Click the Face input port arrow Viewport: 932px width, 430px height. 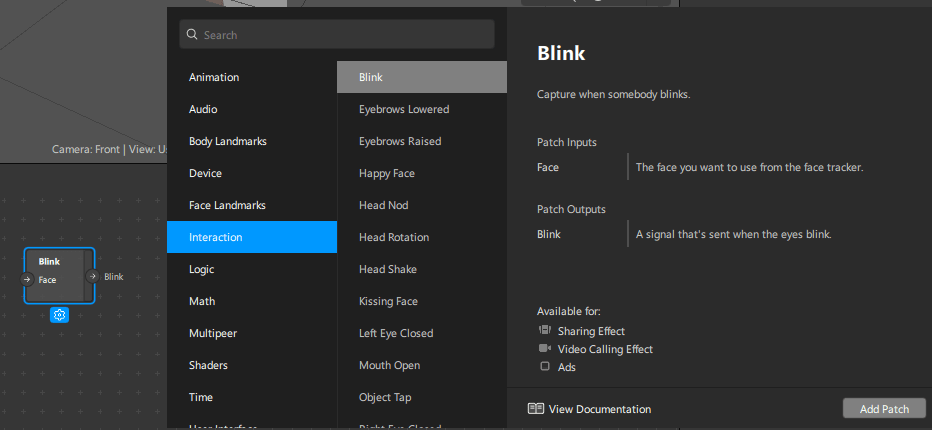point(27,280)
